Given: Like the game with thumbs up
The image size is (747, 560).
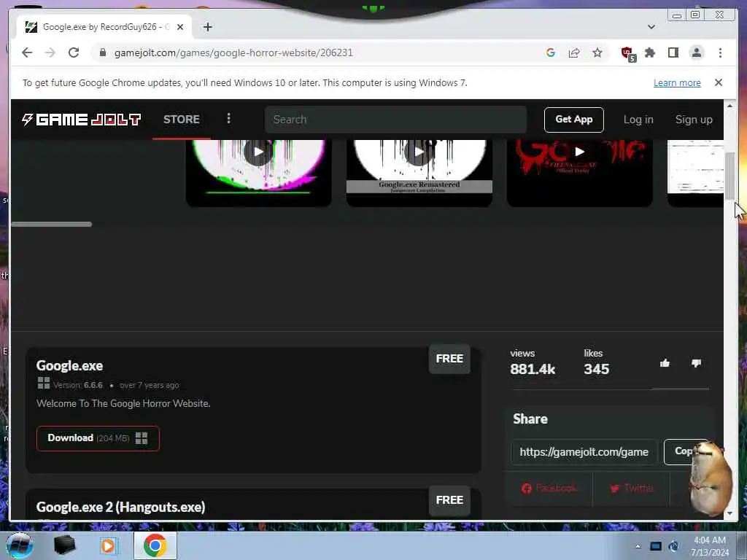Looking at the screenshot, I should 665,363.
